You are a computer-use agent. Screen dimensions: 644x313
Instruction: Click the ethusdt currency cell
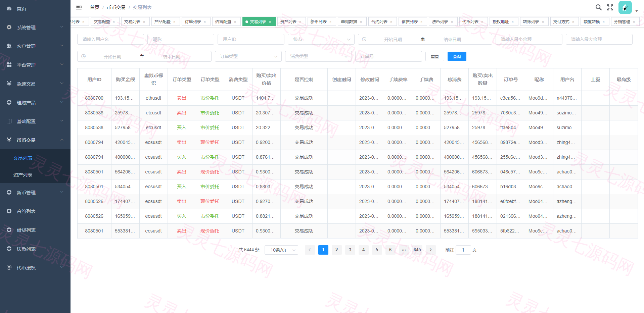pos(153,98)
